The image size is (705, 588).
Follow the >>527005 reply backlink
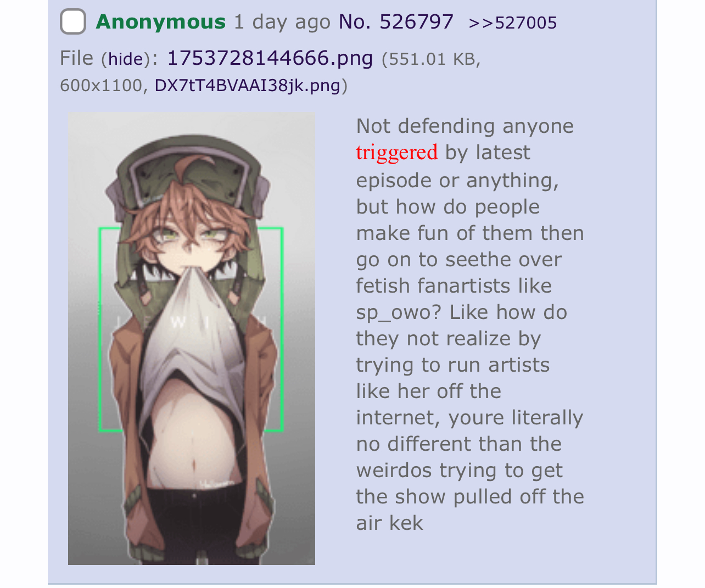[513, 23]
